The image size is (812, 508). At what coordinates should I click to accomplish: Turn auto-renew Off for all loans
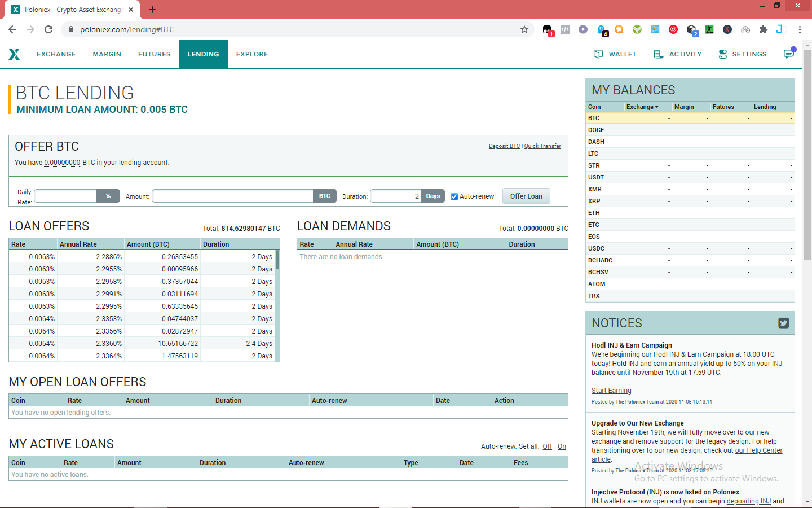point(548,446)
